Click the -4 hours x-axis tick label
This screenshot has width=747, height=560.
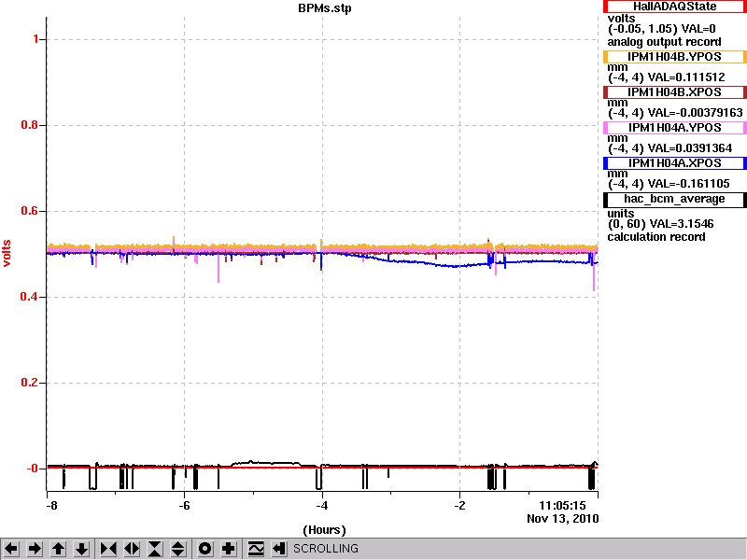322,506
